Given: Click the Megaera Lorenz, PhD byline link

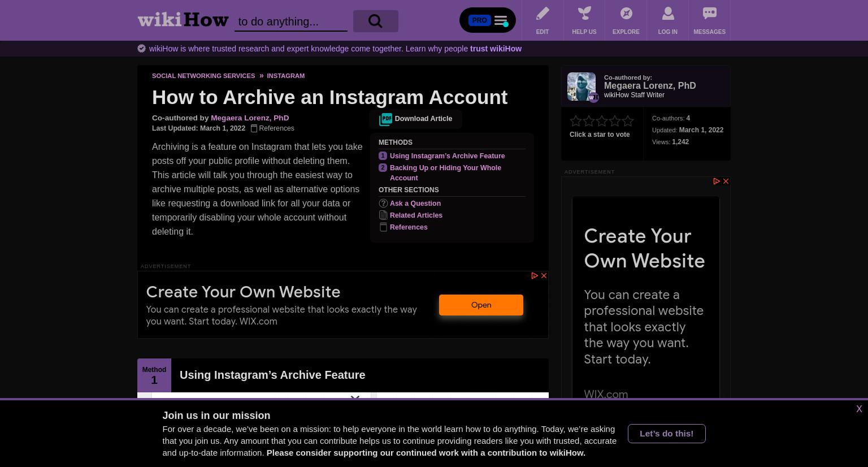Looking at the screenshot, I should [250, 118].
